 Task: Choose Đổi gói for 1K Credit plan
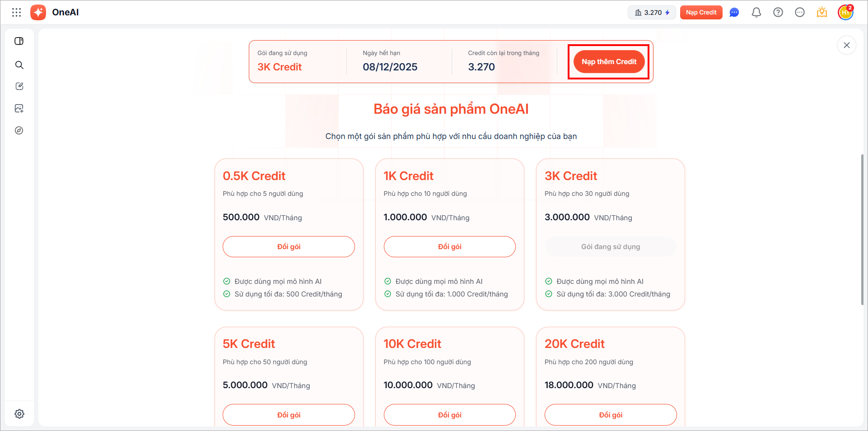(449, 247)
